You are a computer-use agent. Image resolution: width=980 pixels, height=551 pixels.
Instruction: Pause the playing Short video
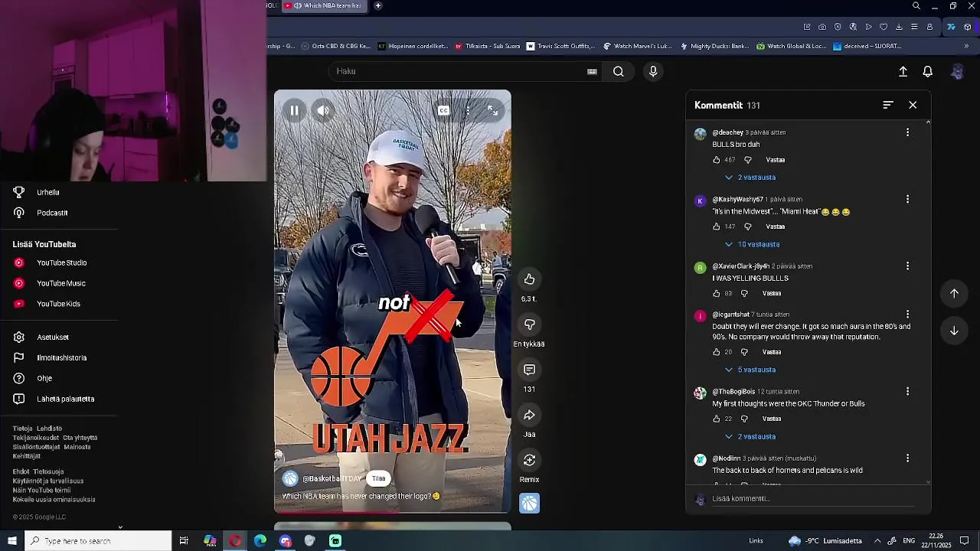(294, 110)
